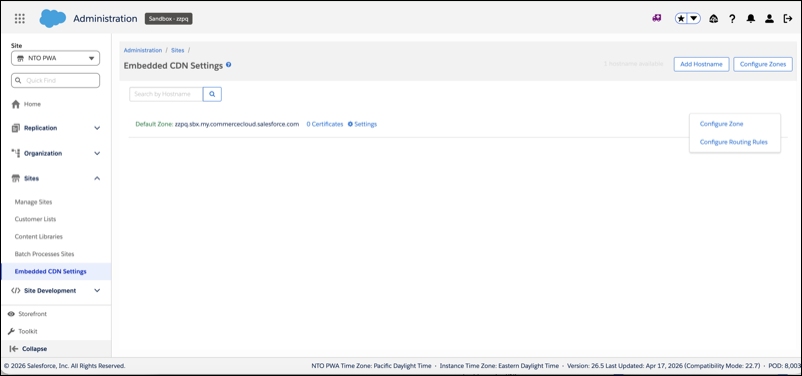Click zzpq.sbx.my.commercecloud.salesforce.com hostname text
Screen dimensions: 802x376
click(237, 124)
